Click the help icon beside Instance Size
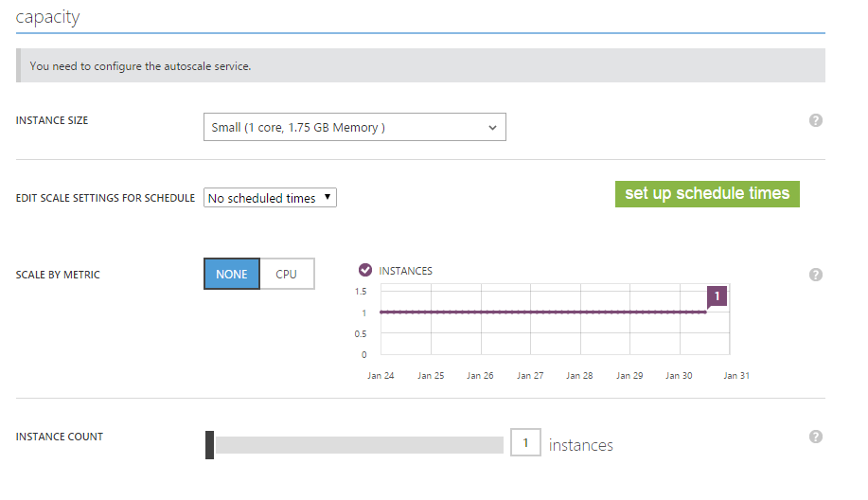 [x=815, y=120]
